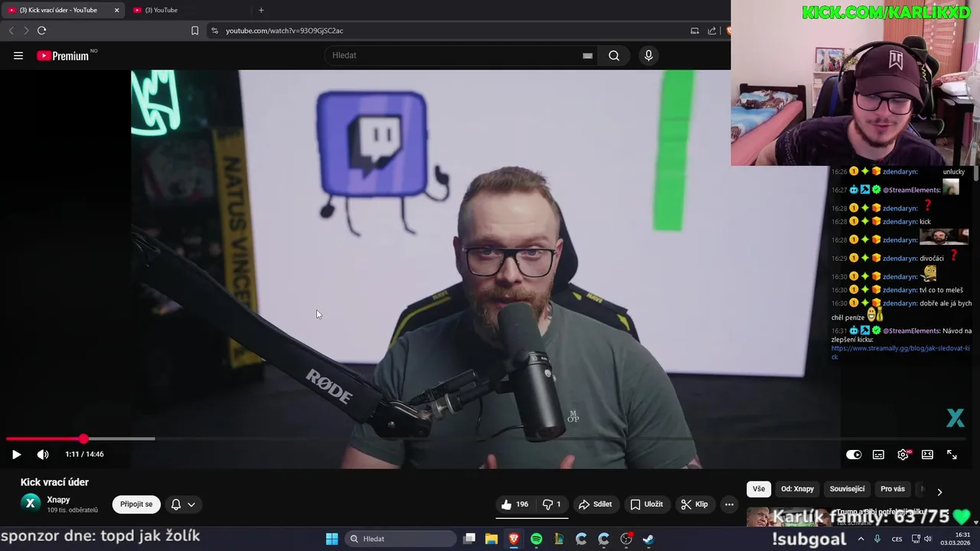980x551 pixels.
Task: Open Task View on taskbar
Action: point(469,539)
